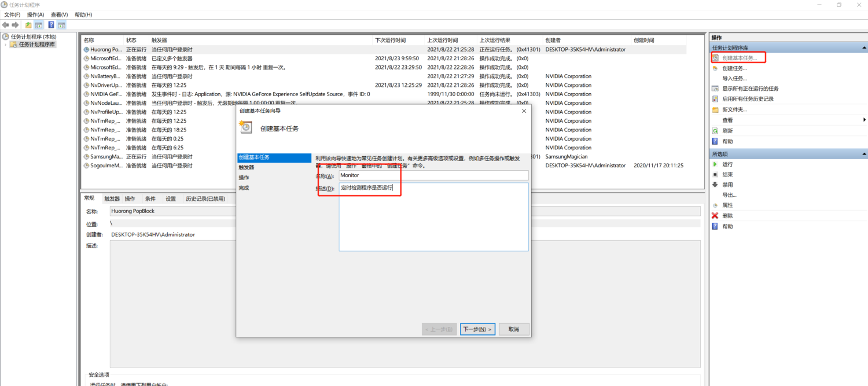Screen dimensions: 868x386
Task: Click the 触发器 step in wizard sidebar
Action: [x=246, y=167]
